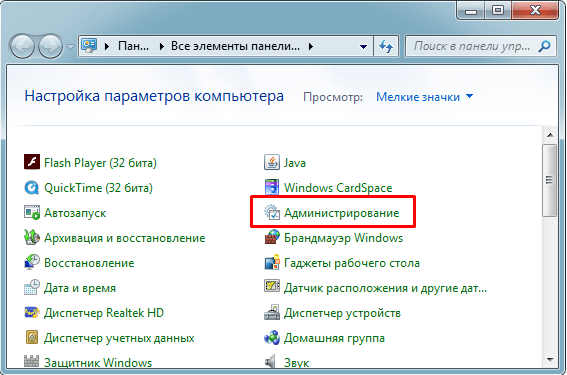Click the scrollbar down arrow
Image resolution: width=567 pixels, height=375 pixels.
pos(550,359)
